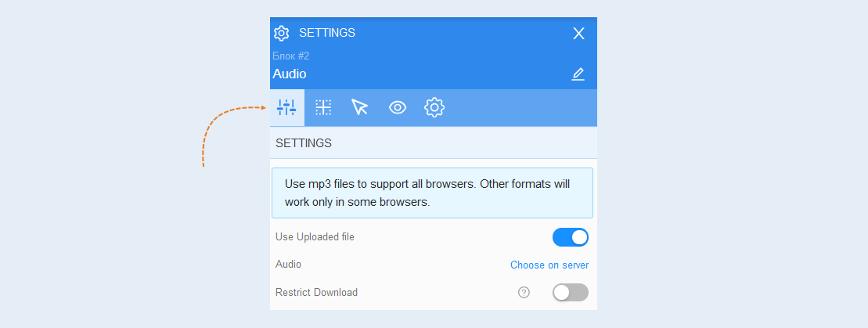Click the question mark help icon
This screenshot has height=328, width=868.
tap(524, 293)
